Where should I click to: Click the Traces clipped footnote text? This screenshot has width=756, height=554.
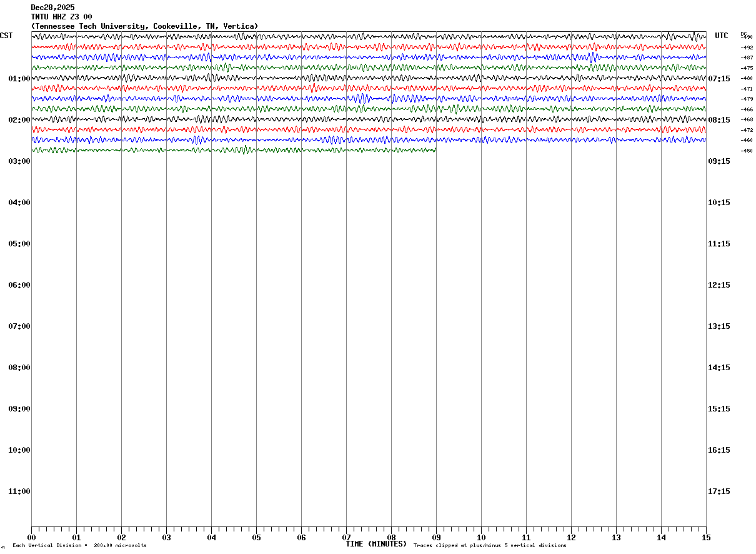click(x=490, y=546)
